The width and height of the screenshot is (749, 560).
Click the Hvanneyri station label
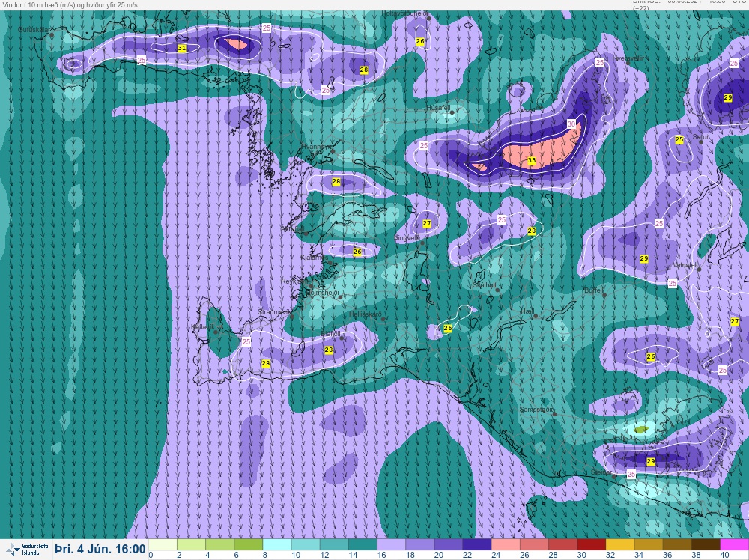point(317,147)
